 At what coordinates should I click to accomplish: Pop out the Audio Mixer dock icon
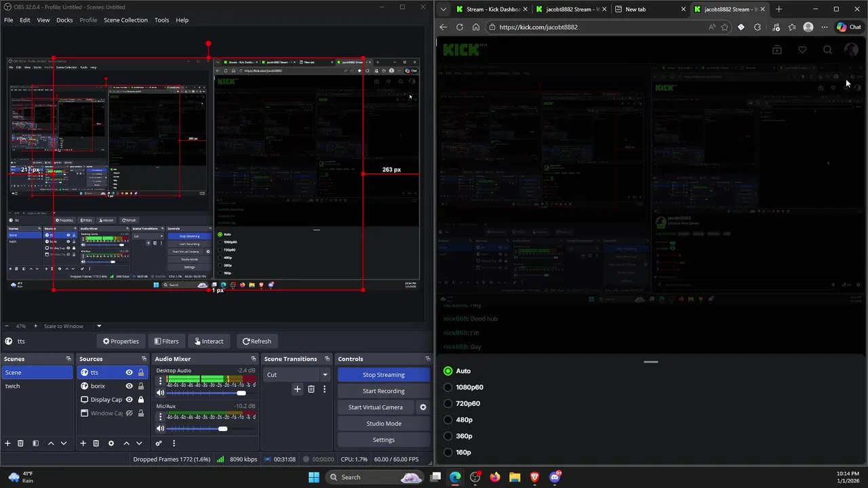[254, 359]
